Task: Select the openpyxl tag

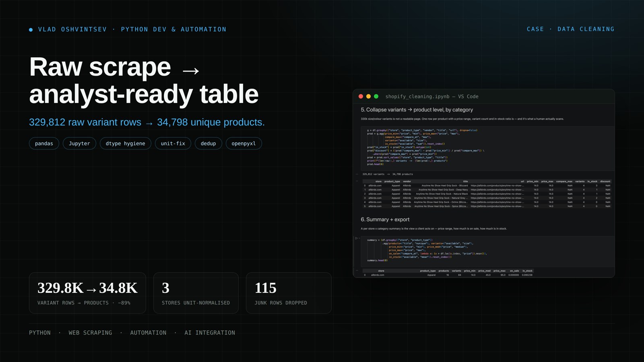Action: [x=244, y=144]
